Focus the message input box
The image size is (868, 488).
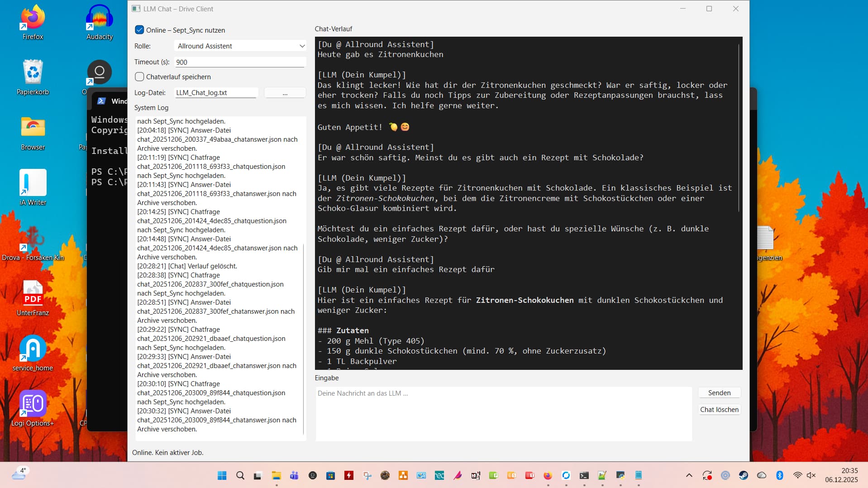(503, 413)
